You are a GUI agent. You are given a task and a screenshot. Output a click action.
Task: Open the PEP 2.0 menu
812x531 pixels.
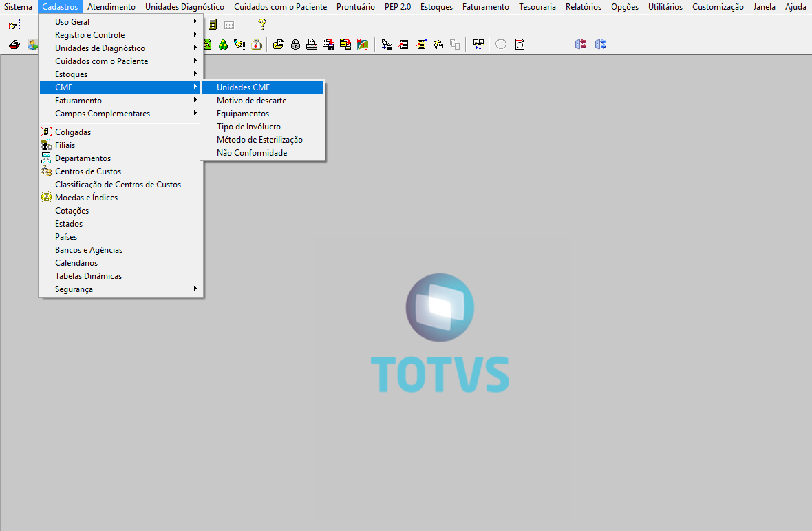(x=398, y=7)
